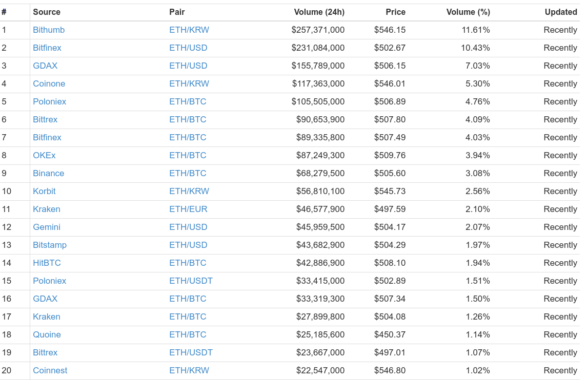Open ETH/BTC pair in Poloniex row 5
Viewport: 588px width, 380px height.
coord(188,101)
